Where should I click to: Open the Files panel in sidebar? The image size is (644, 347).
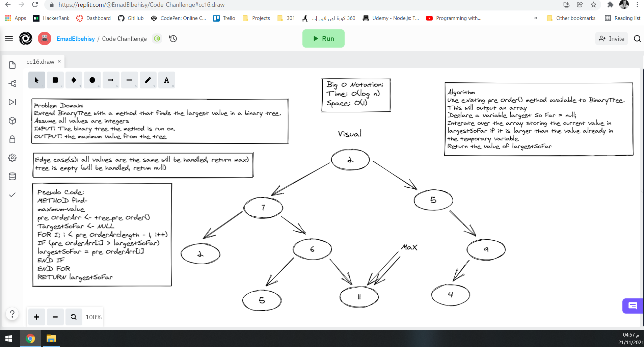[x=12, y=65]
